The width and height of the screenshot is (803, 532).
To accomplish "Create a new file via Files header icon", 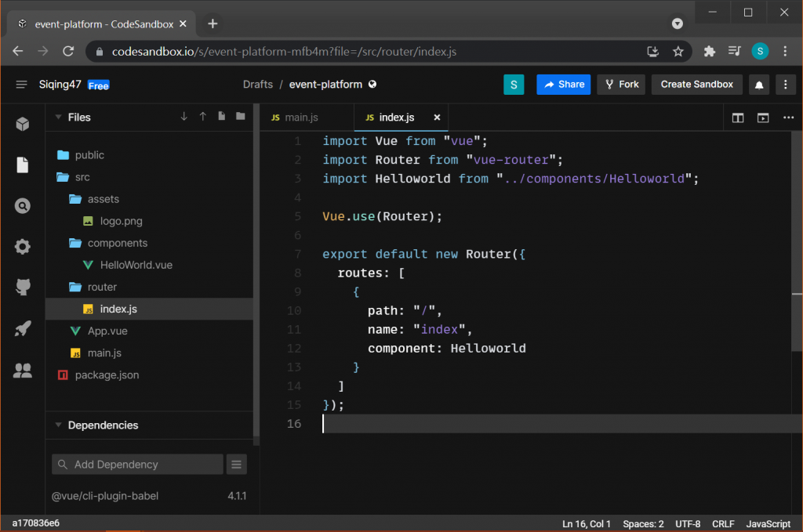I will pos(221,116).
